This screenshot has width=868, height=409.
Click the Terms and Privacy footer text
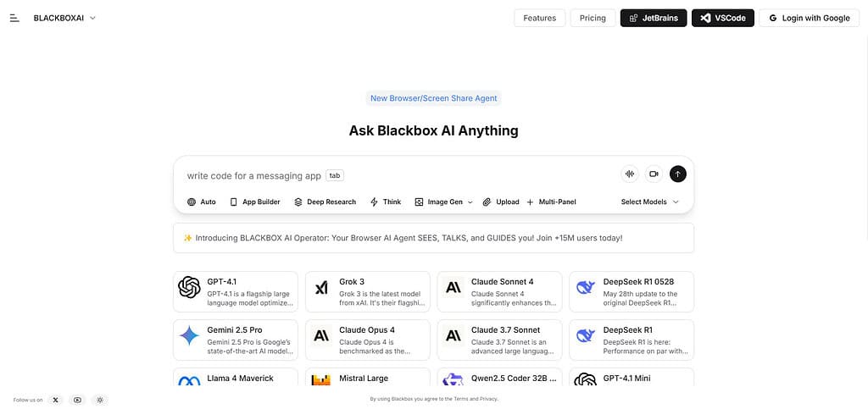click(x=476, y=399)
